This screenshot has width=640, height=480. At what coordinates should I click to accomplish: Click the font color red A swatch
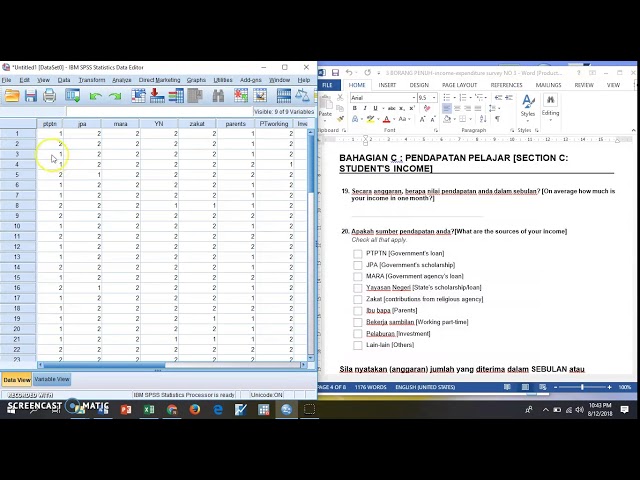click(x=386, y=119)
